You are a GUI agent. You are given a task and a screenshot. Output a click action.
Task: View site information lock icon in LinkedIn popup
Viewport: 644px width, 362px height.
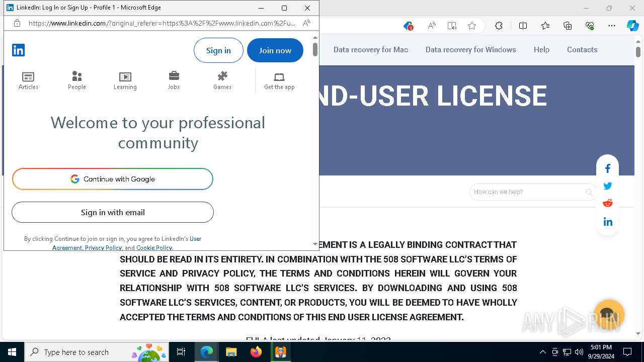coord(17,23)
